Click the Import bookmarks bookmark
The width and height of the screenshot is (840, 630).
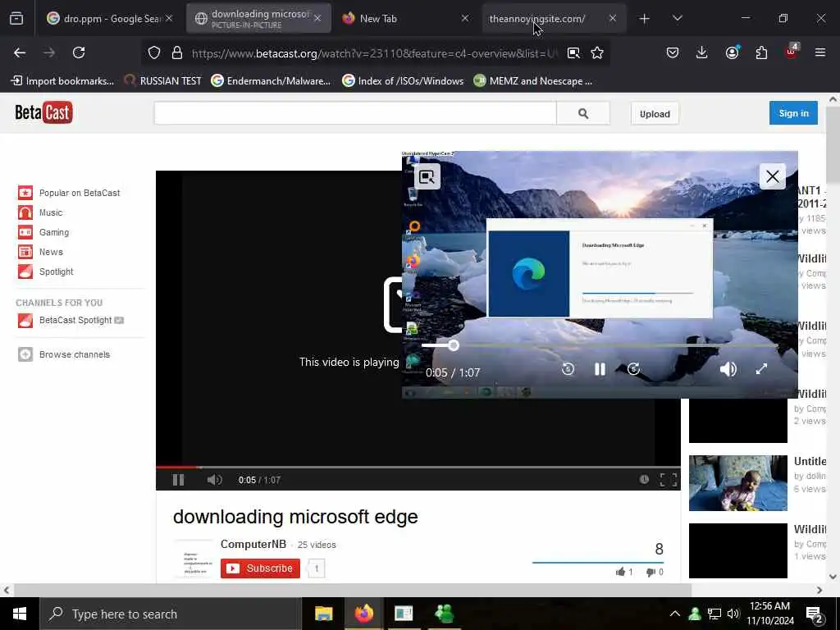[x=62, y=81]
